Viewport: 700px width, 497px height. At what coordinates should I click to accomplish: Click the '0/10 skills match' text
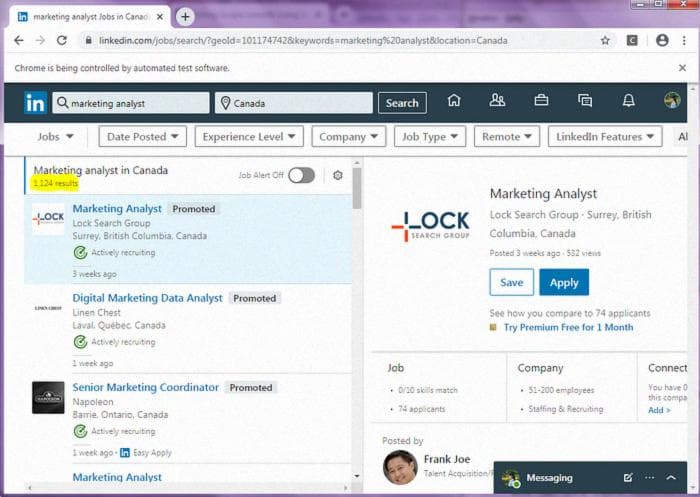[x=428, y=390]
